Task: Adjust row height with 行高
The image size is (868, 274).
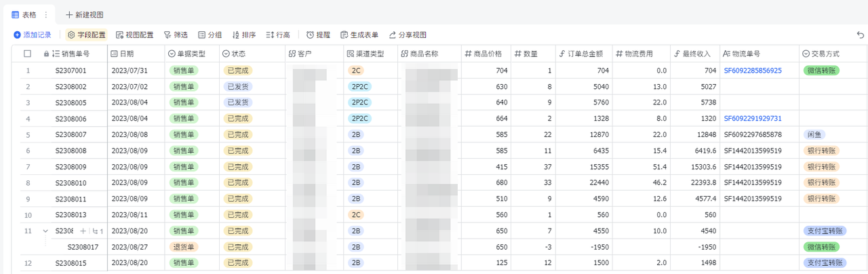Action: click(x=278, y=35)
